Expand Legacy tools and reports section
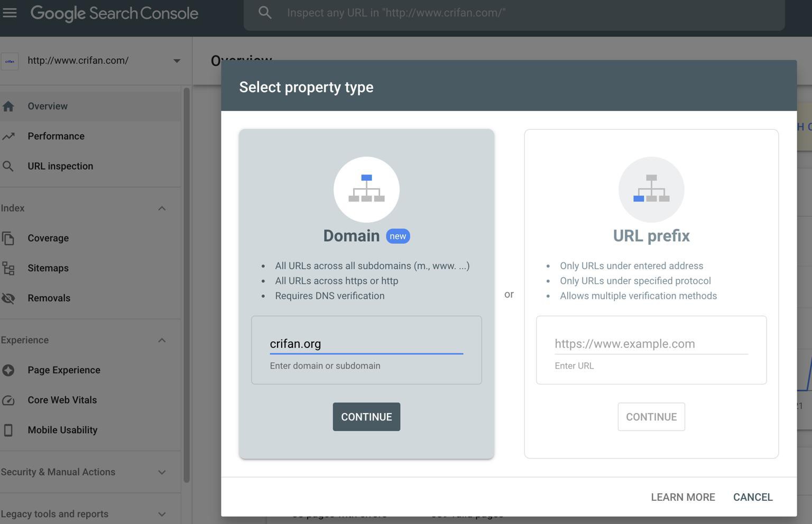 162,514
